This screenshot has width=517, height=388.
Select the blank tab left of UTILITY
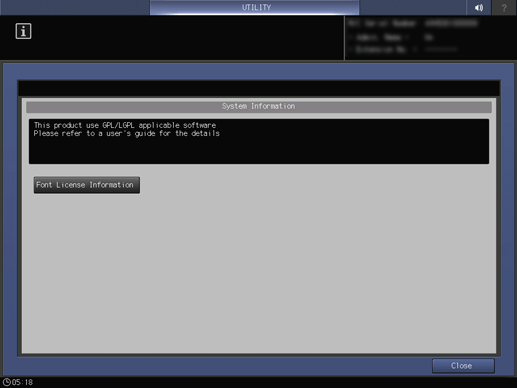(75, 7)
